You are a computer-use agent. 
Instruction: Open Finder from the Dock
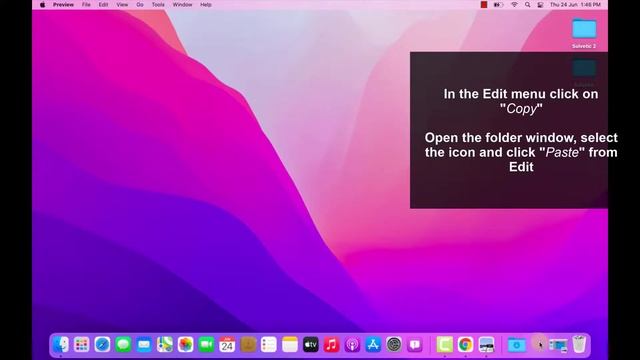(61, 344)
